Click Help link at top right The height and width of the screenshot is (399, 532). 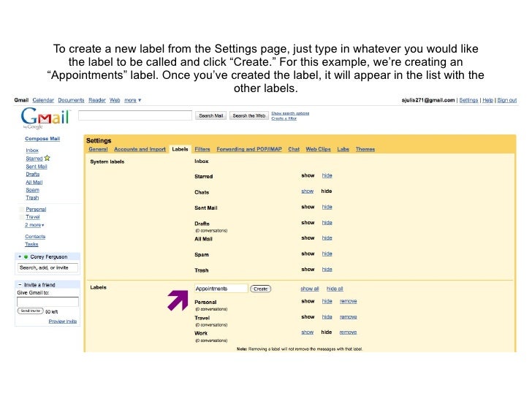488,100
